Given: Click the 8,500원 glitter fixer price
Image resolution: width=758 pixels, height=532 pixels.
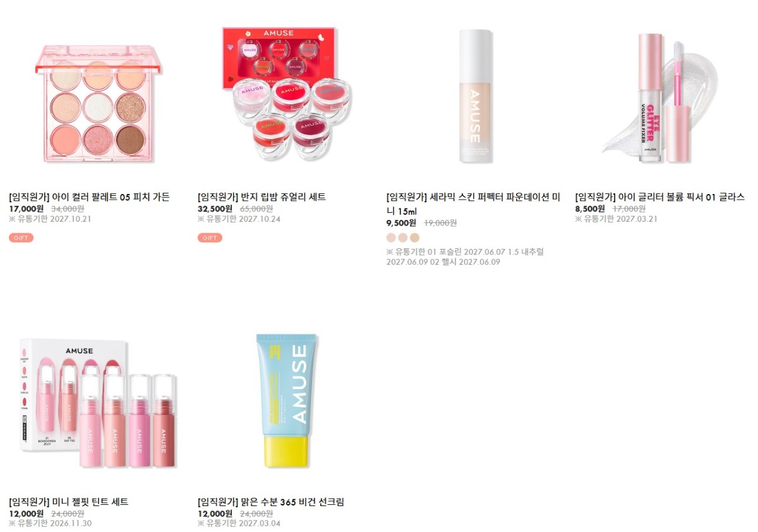Looking at the screenshot, I should [x=590, y=209].
